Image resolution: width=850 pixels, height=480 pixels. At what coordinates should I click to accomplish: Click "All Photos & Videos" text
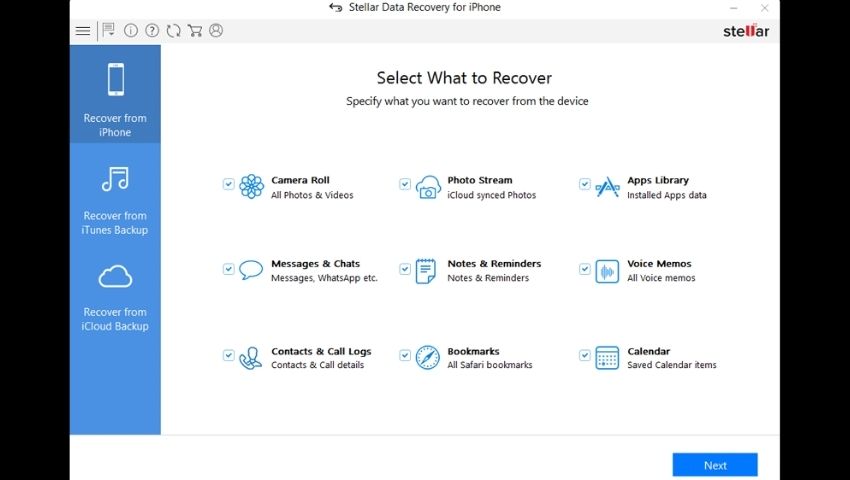coord(312,195)
